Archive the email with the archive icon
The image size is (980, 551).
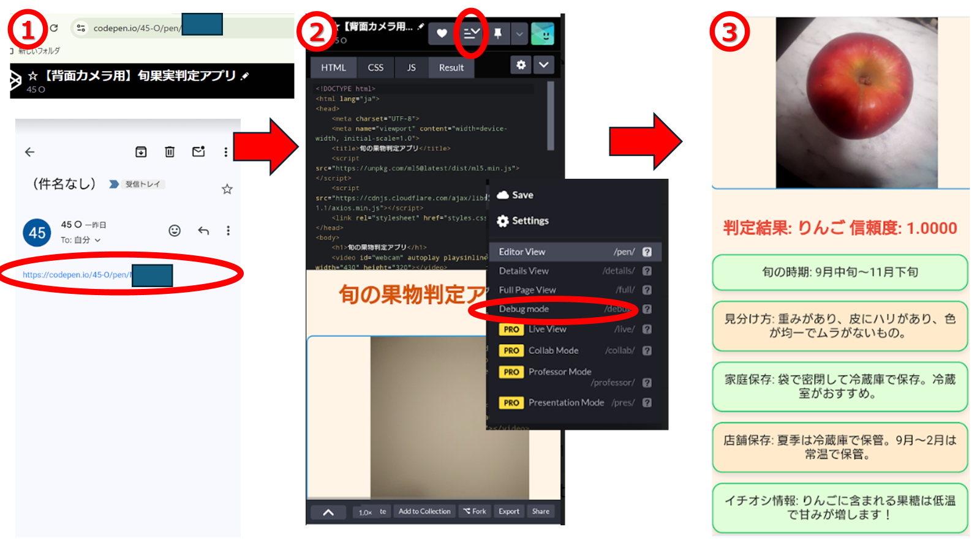[141, 152]
